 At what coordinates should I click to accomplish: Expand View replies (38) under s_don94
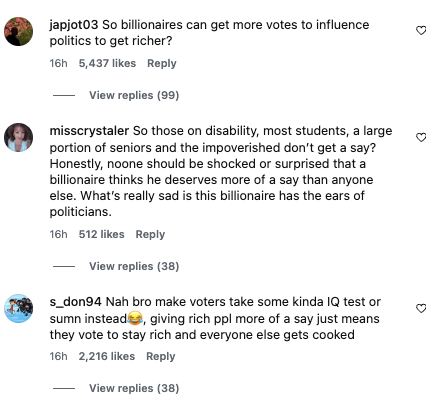pyautogui.click(x=134, y=388)
